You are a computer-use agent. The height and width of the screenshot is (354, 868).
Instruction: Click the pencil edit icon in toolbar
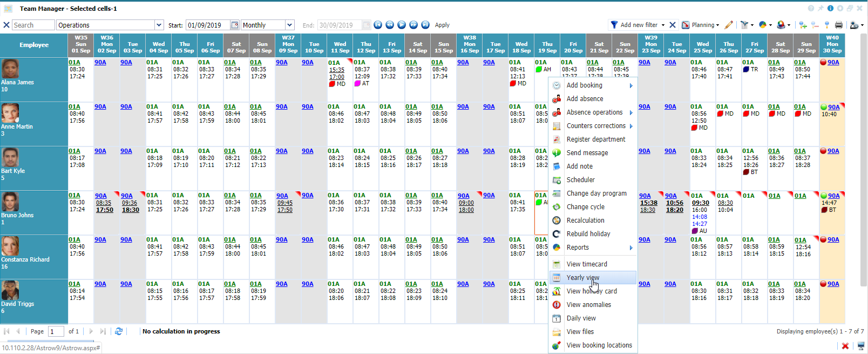pyautogui.click(x=729, y=25)
